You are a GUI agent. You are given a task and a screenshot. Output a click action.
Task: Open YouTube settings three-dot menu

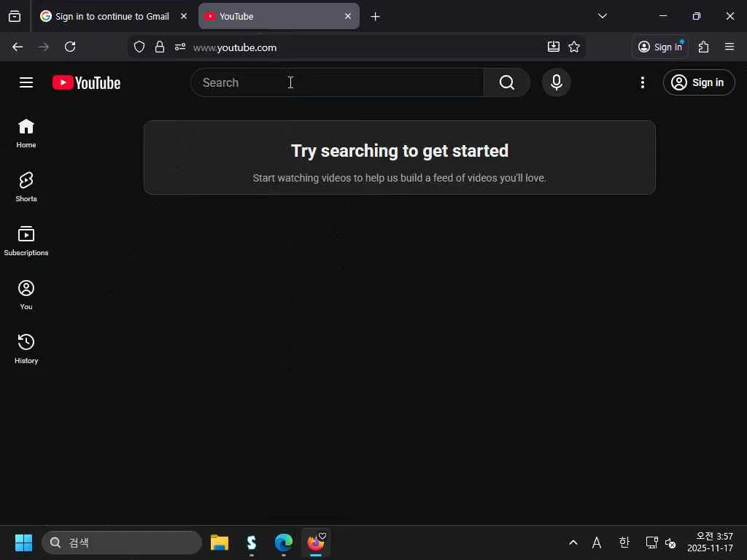642,82
